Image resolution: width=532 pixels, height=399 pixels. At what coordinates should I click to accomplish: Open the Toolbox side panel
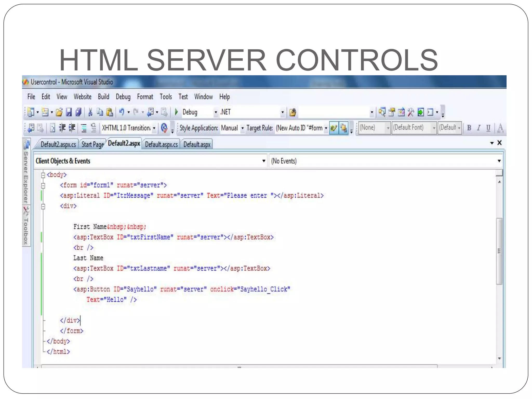(x=26, y=226)
